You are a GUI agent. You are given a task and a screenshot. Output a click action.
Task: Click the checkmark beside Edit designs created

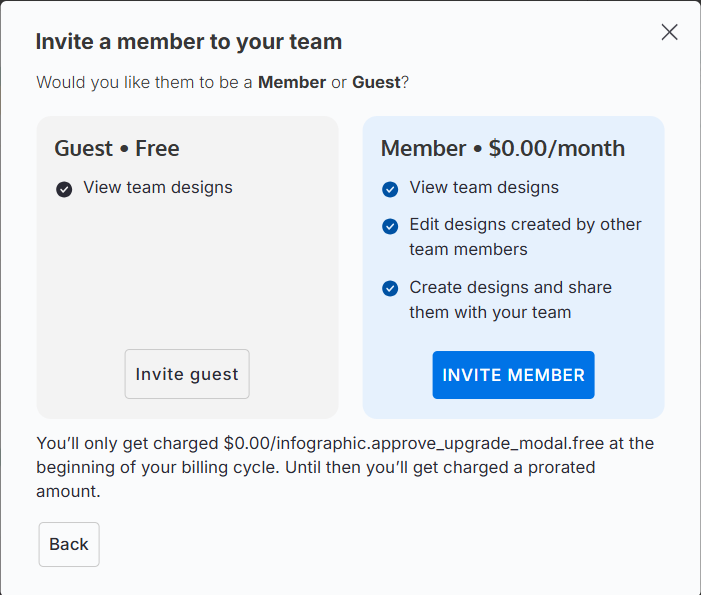pyautogui.click(x=390, y=226)
